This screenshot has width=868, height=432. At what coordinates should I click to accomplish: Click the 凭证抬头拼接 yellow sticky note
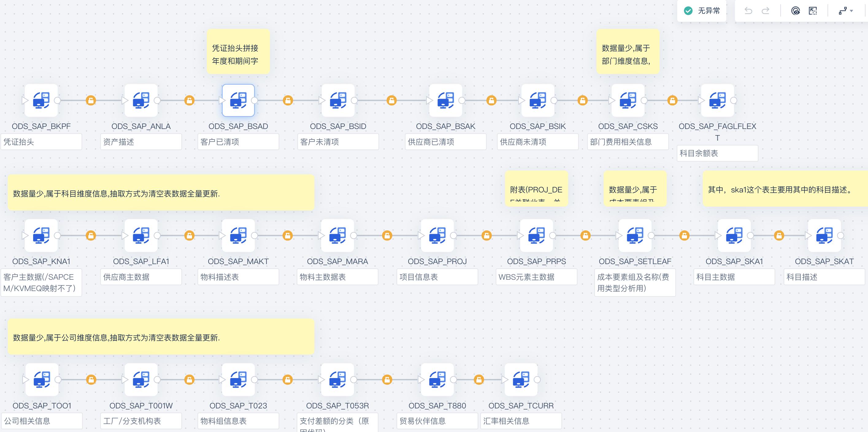pyautogui.click(x=238, y=51)
